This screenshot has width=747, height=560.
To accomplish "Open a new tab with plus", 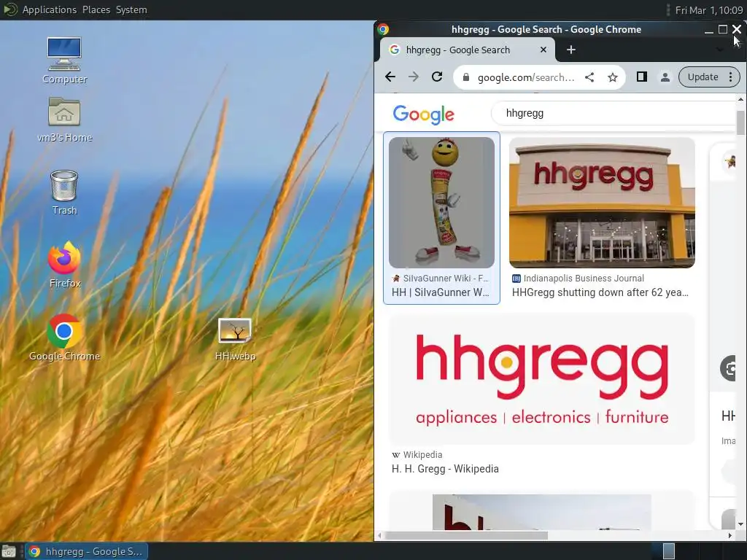I will (x=570, y=50).
